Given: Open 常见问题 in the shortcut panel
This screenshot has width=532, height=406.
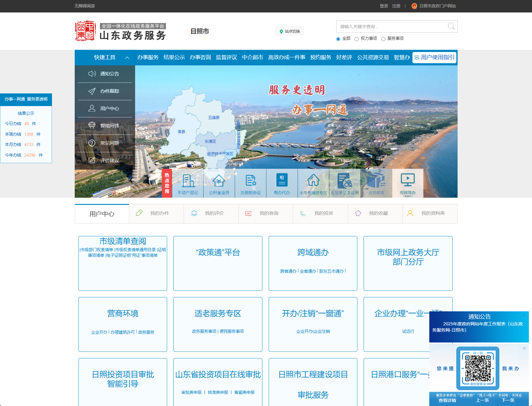Looking at the screenshot, I should 105,143.
